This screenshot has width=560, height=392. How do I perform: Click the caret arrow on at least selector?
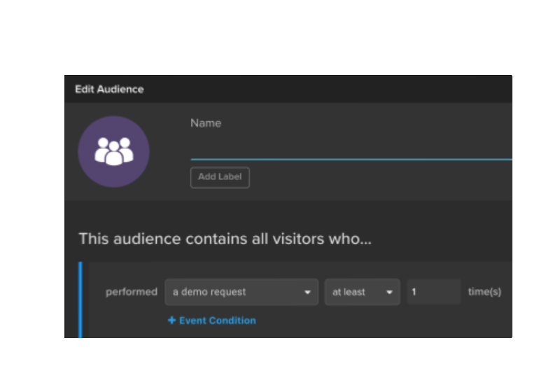tap(389, 293)
